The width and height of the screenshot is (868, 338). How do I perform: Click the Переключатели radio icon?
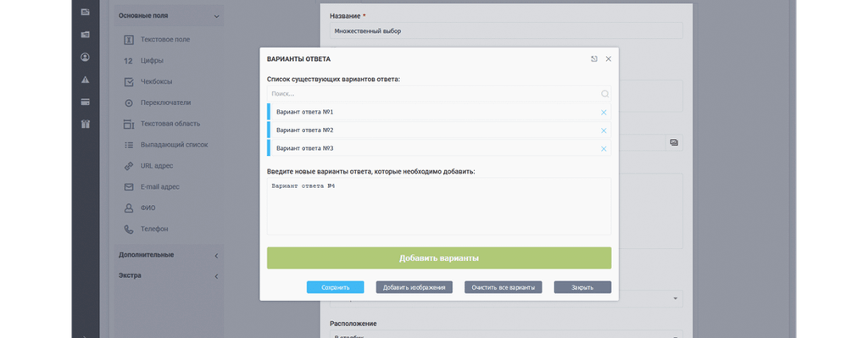click(x=129, y=103)
